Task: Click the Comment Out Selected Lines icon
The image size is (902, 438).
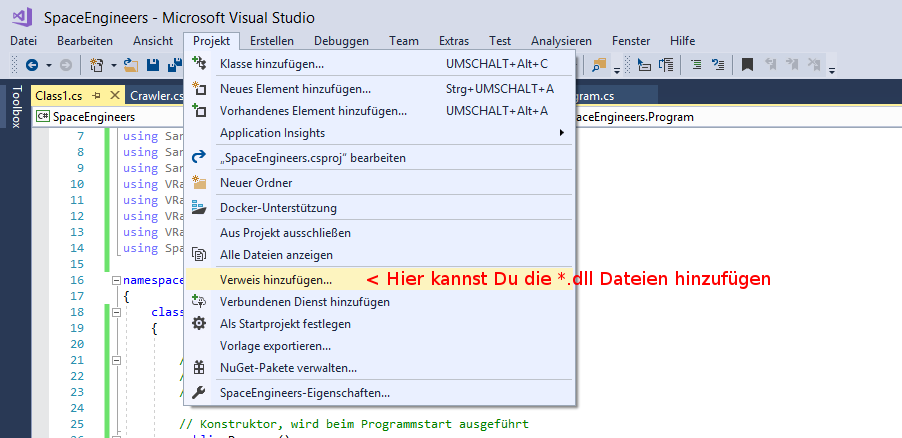Action: 696,64
